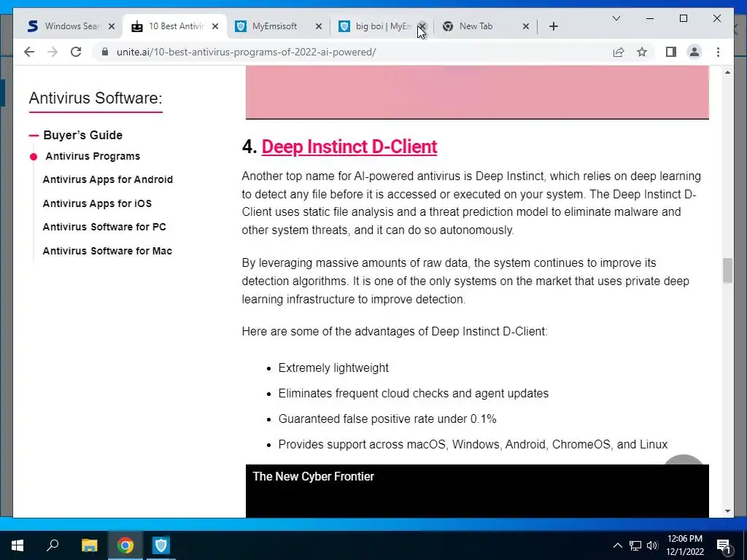Open network status tray icon

pos(635,545)
